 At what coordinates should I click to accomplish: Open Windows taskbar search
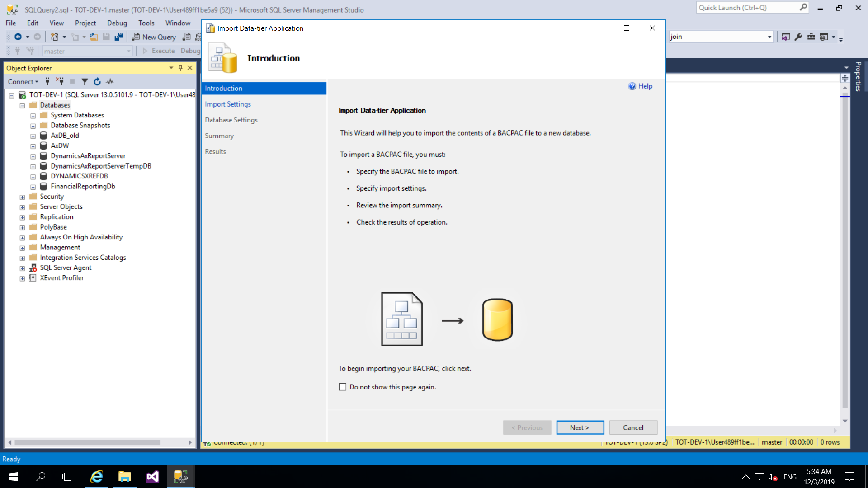coord(41,477)
